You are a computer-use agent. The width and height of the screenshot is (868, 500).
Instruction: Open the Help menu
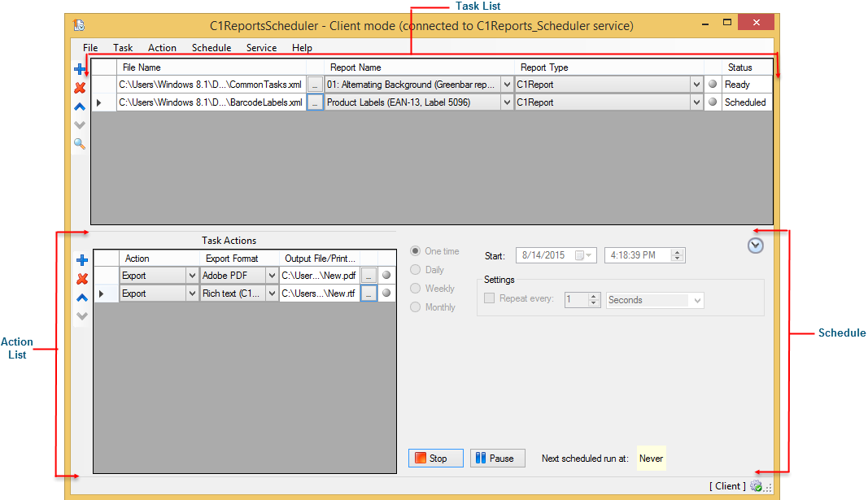[x=303, y=48]
